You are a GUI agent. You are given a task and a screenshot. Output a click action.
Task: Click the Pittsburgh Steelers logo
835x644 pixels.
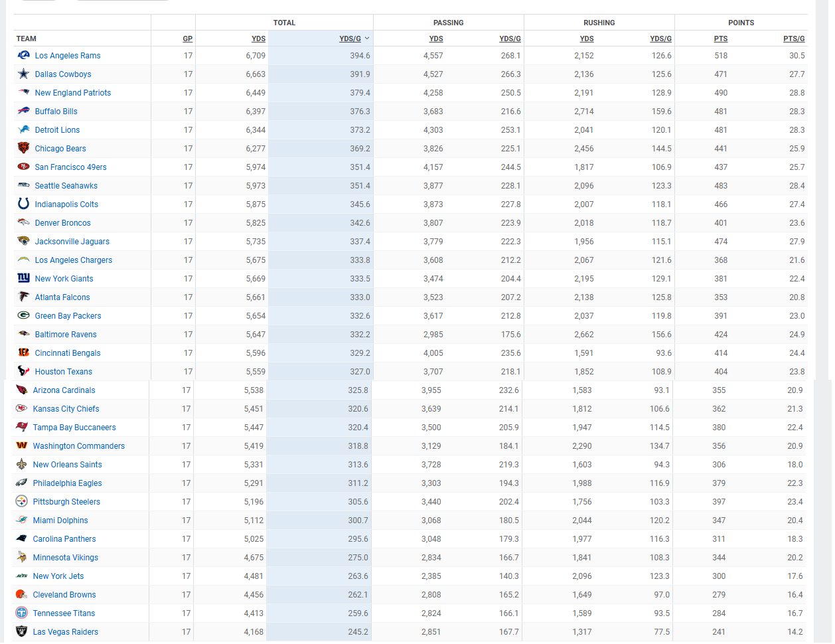[x=22, y=501]
